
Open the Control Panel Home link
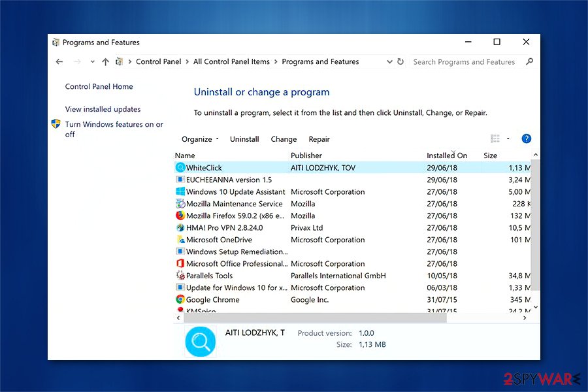tap(99, 87)
